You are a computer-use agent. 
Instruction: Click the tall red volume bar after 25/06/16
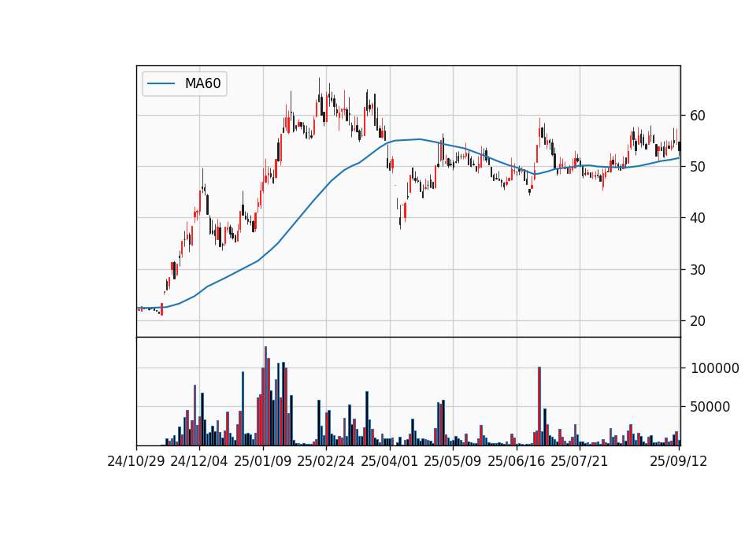(539, 406)
